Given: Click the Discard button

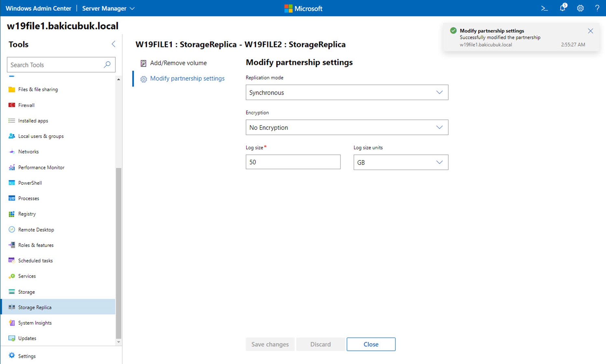Looking at the screenshot, I should pyautogui.click(x=320, y=344).
